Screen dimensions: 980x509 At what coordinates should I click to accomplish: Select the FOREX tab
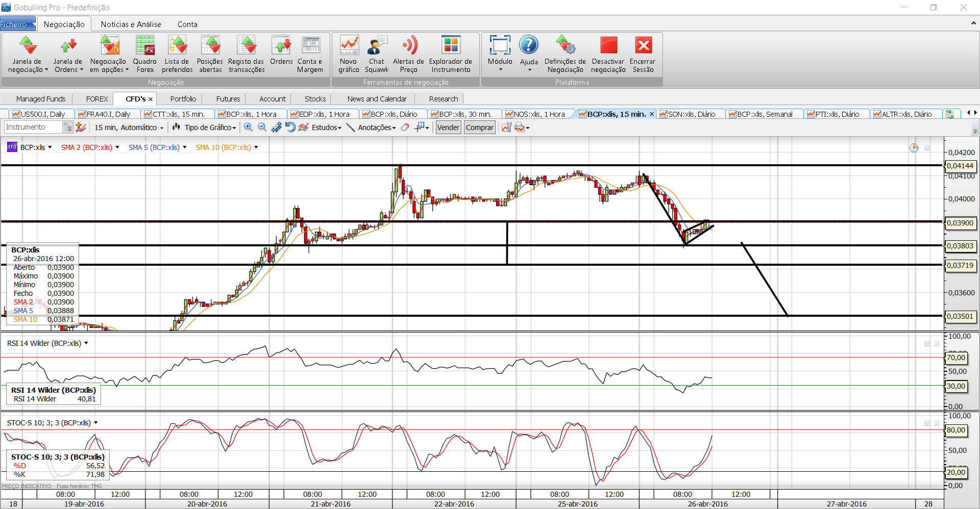[97, 99]
